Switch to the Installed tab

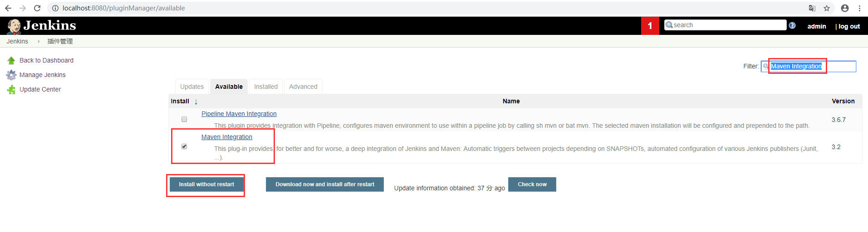[266, 87]
